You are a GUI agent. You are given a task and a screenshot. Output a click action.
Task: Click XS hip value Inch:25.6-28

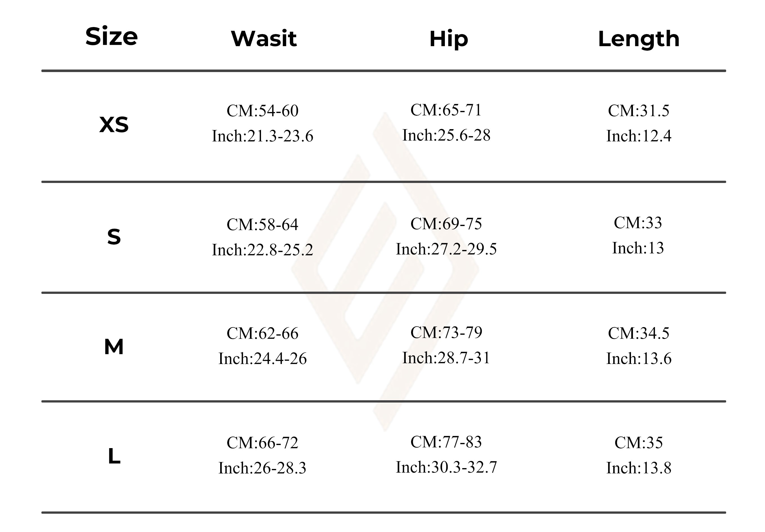tap(446, 135)
